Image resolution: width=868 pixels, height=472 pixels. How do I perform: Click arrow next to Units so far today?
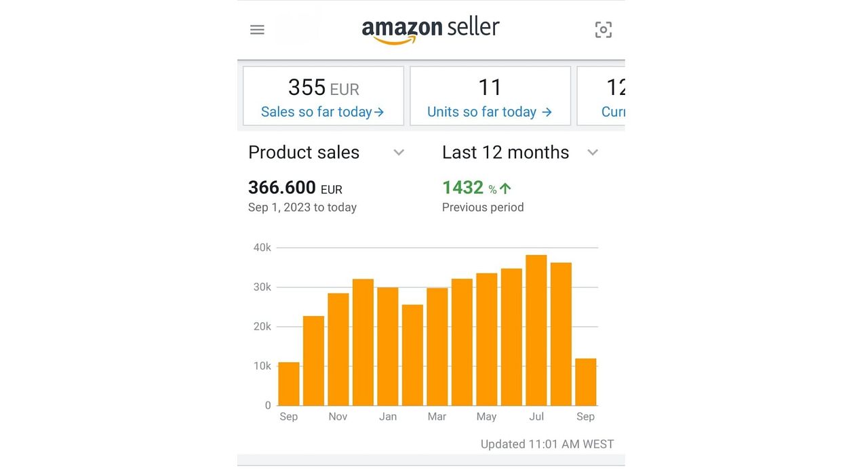click(547, 113)
